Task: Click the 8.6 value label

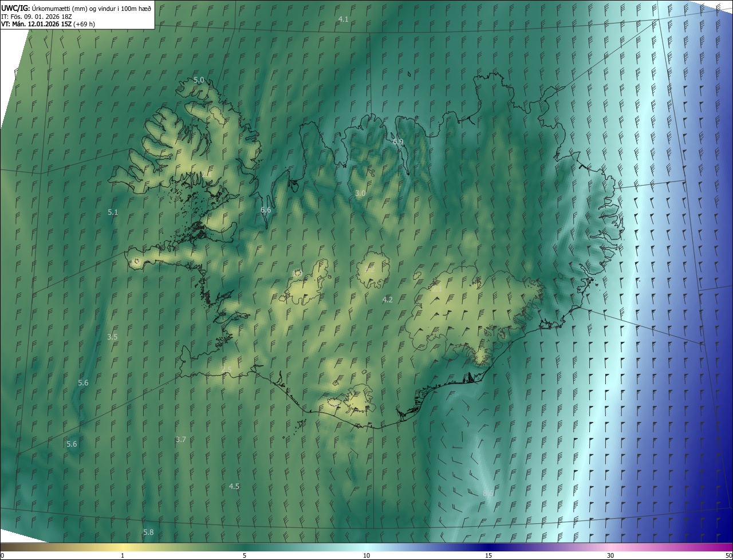Action: 488,494
